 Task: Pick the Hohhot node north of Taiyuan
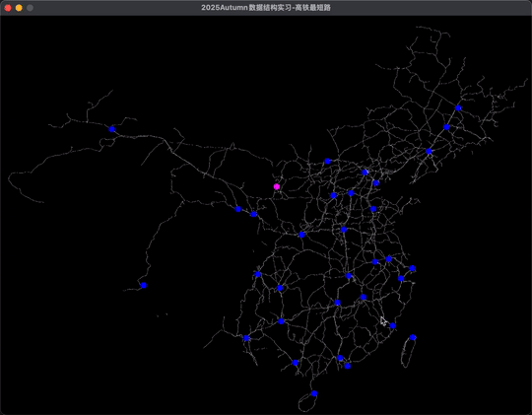click(327, 161)
